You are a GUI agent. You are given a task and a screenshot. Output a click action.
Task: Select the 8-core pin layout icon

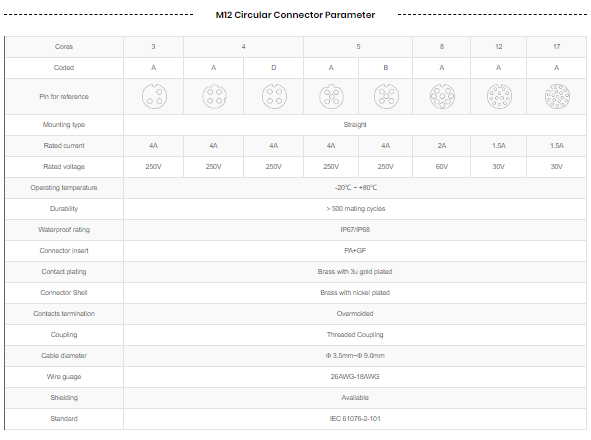pyautogui.click(x=442, y=97)
